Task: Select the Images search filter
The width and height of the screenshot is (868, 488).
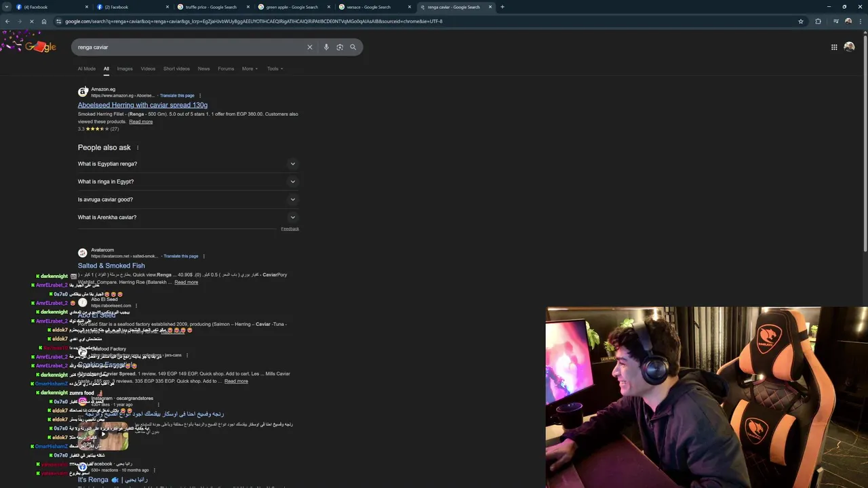Action: [125, 68]
